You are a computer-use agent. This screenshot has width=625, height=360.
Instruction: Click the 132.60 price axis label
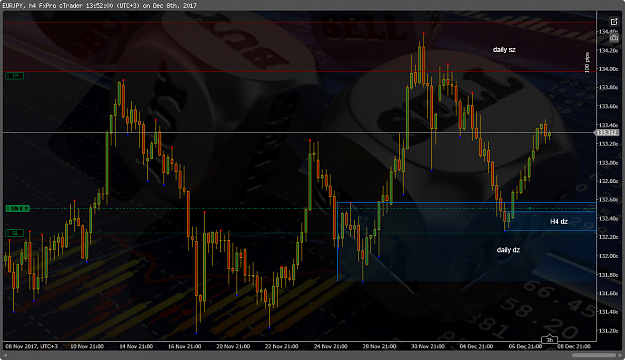tap(608, 200)
